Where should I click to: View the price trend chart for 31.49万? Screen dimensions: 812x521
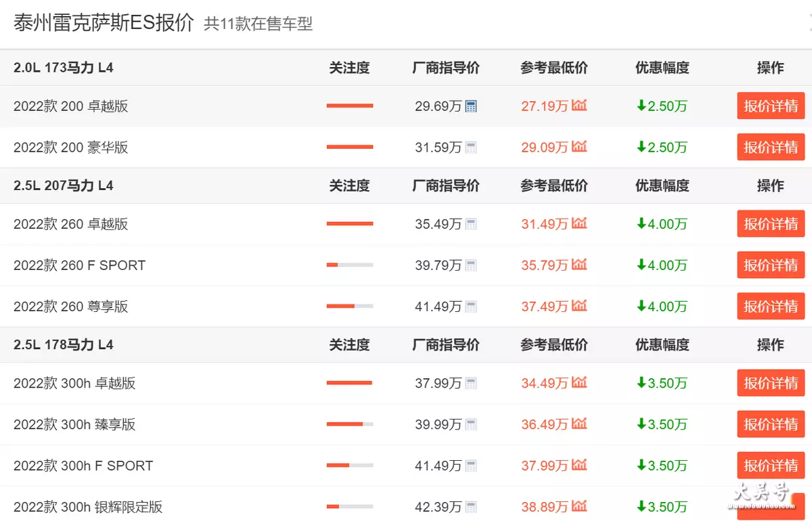coord(579,223)
